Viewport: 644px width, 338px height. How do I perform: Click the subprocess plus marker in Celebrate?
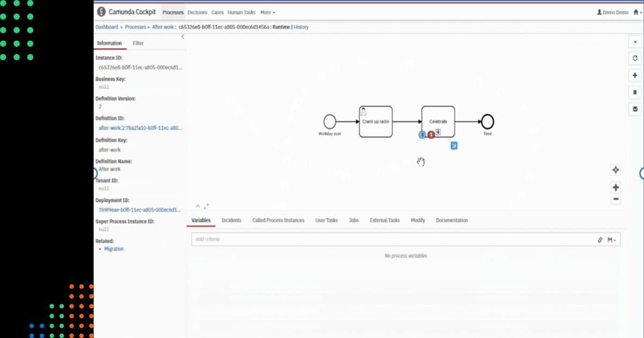(x=438, y=132)
